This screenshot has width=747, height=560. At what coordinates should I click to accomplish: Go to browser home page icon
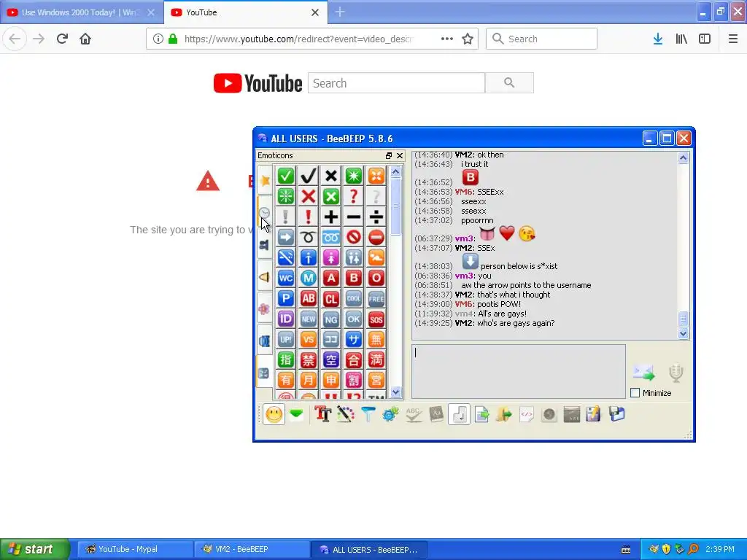click(85, 39)
